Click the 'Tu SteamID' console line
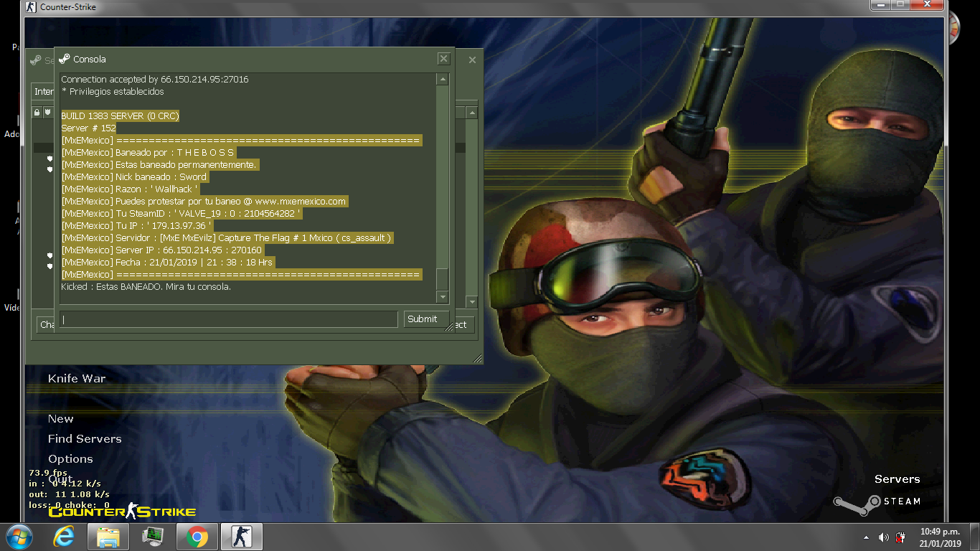This screenshot has width=980, height=551. pos(182,214)
